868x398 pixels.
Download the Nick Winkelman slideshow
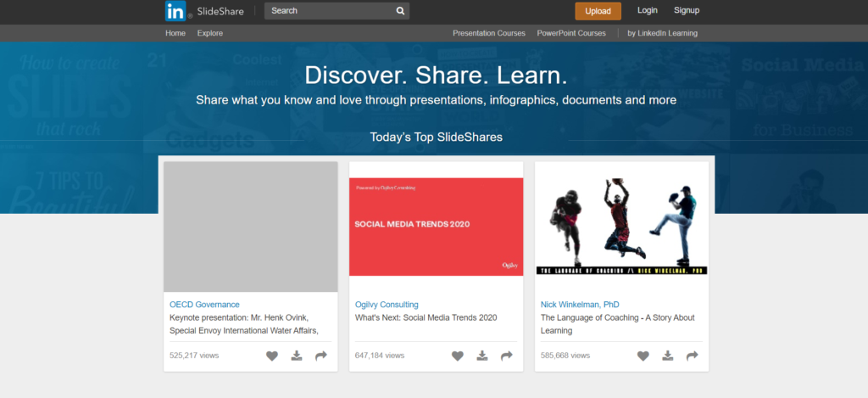668,356
